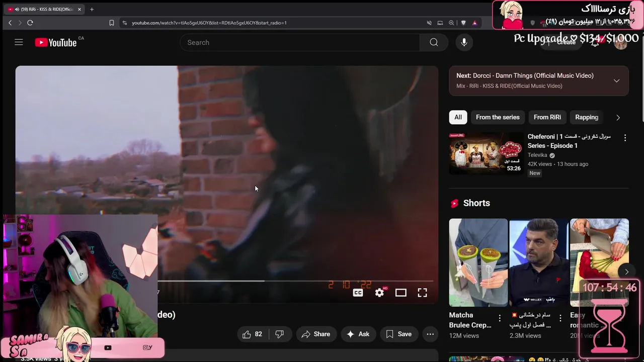Close the RiRi KISS & RIDE tab

(x=79, y=9)
